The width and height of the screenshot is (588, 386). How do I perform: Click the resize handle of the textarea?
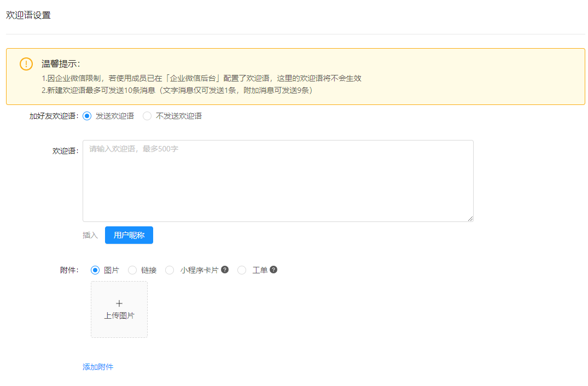470,218
